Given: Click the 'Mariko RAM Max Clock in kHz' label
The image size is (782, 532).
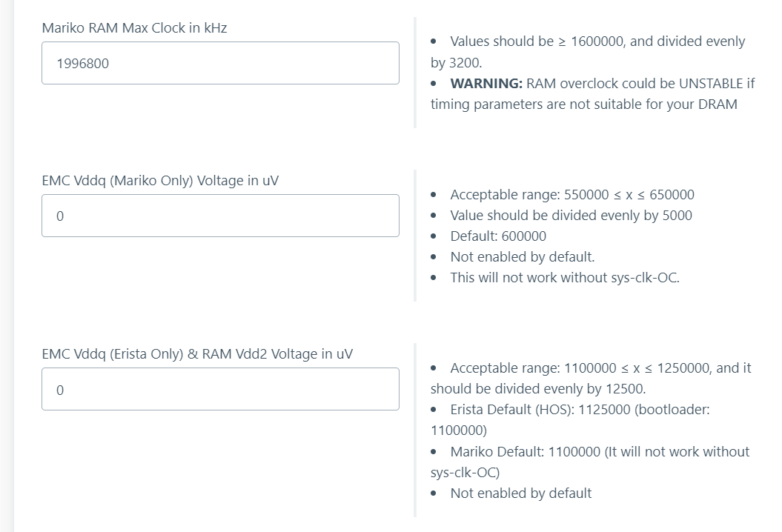Looking at the screenshot, I should pos(135,28).
